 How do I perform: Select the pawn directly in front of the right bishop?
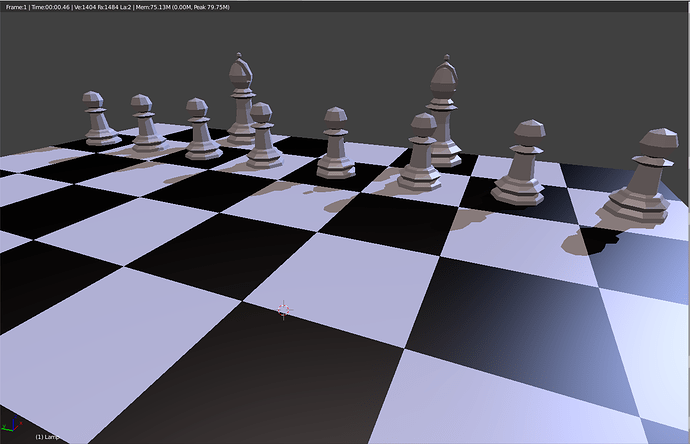(x=420, y=152)
